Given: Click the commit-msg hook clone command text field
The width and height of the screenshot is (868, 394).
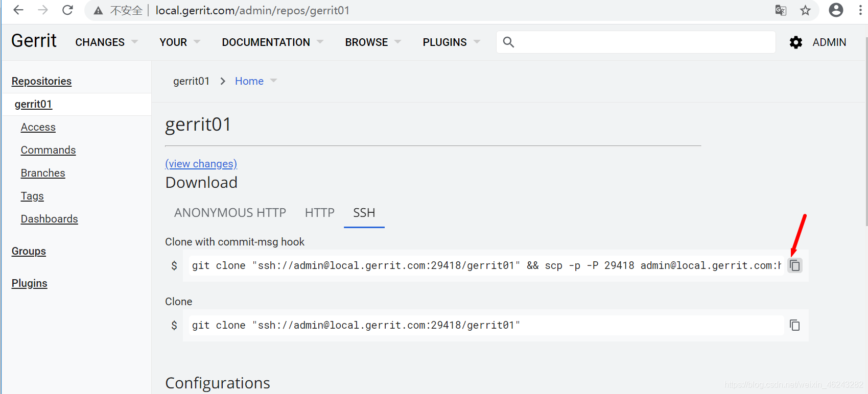Looking at the screenshot, I should pos(486,265).
